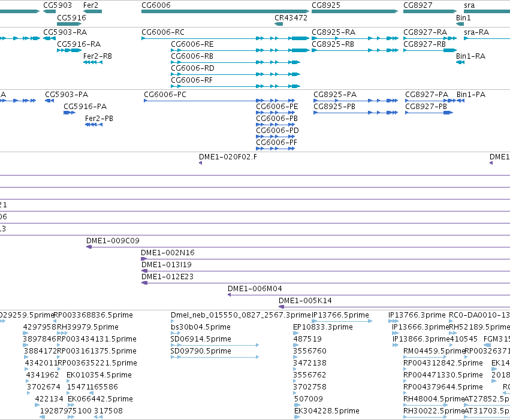The height and width of the screenshot is (420, 510).
Task: Click protein CG8925-PA feature
Action: 355,101
